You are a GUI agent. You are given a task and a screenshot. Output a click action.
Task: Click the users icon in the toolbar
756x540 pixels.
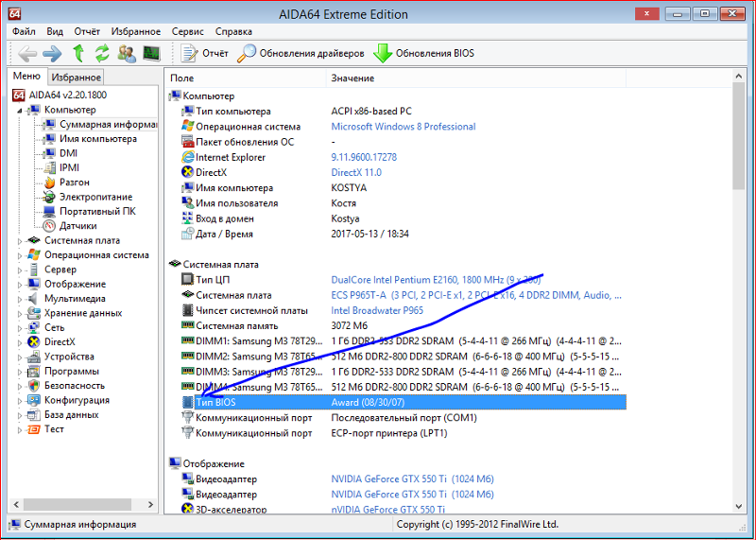(127, 54)
